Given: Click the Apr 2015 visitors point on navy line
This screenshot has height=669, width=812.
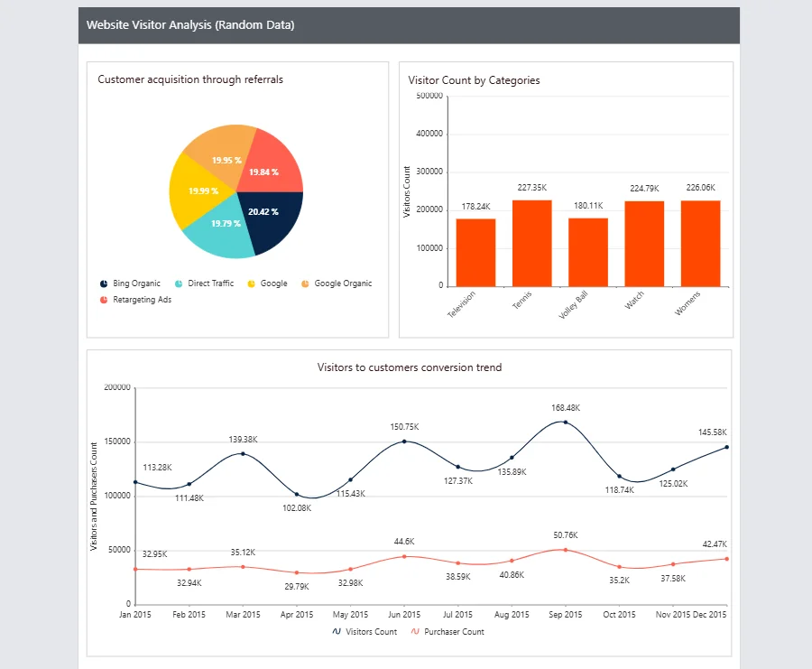Looking at the screenshot, I should click(x=297, y=495).
